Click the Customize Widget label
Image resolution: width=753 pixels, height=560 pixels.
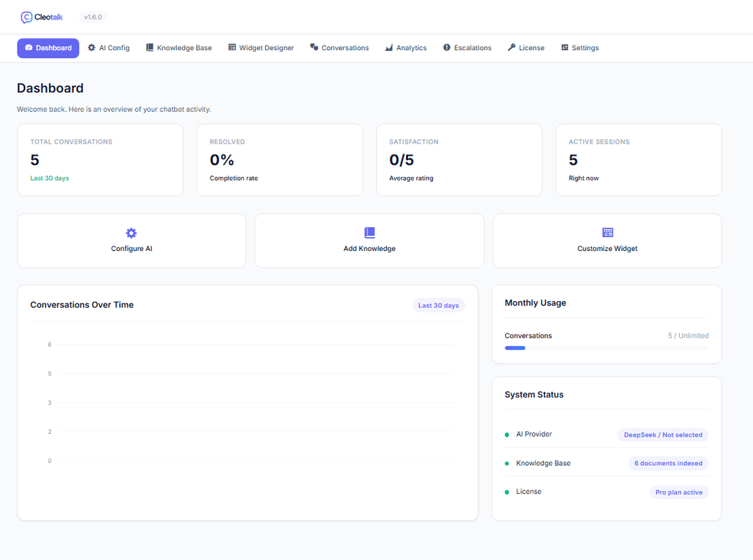607,248
